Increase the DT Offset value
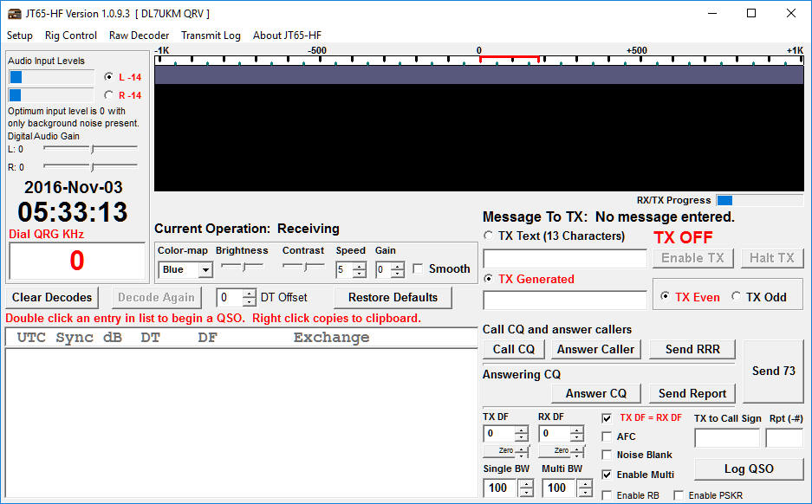 [250, 294]
